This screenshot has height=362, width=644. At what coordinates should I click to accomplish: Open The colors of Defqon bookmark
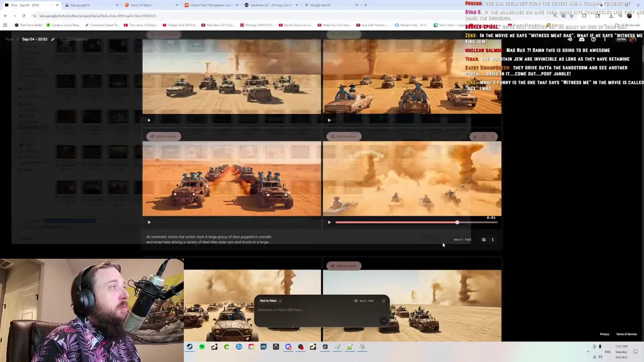(140, 25)
